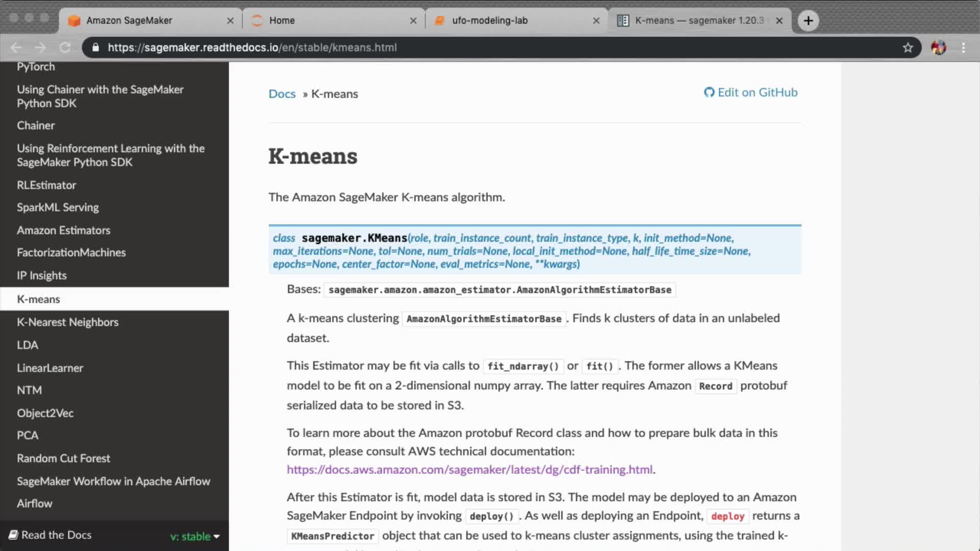
Task: Open Random Cut Forest sidebar entry
Action: coord(63,458)
